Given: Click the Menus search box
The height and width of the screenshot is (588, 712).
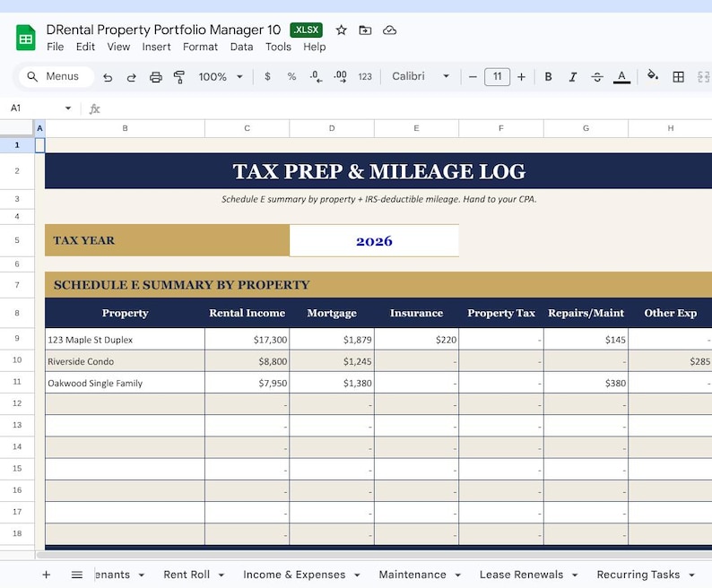Looking at the screenshot, I should 56,76.
